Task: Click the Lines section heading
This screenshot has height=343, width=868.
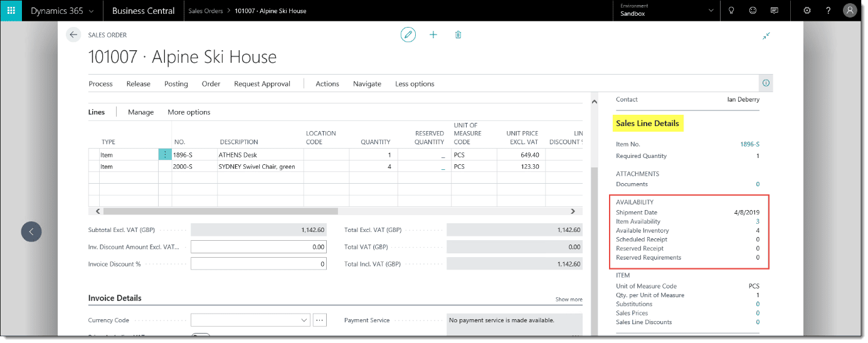Action: coord(97,112)
